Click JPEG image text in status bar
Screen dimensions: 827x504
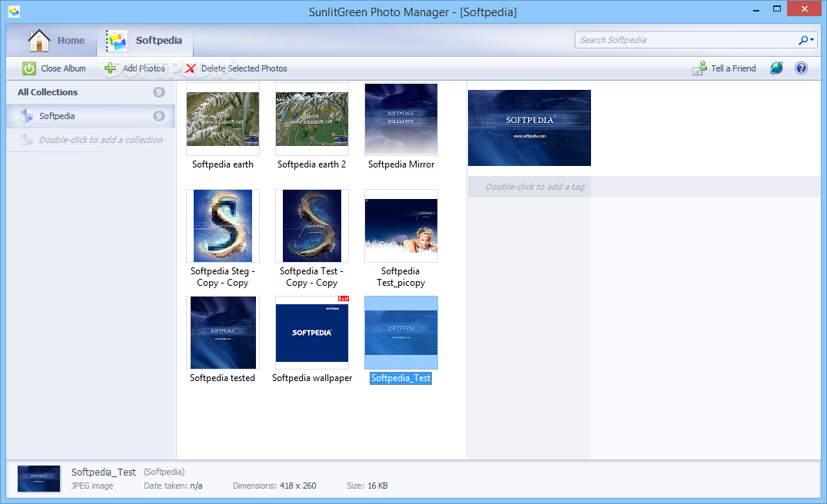click(92, 486)
